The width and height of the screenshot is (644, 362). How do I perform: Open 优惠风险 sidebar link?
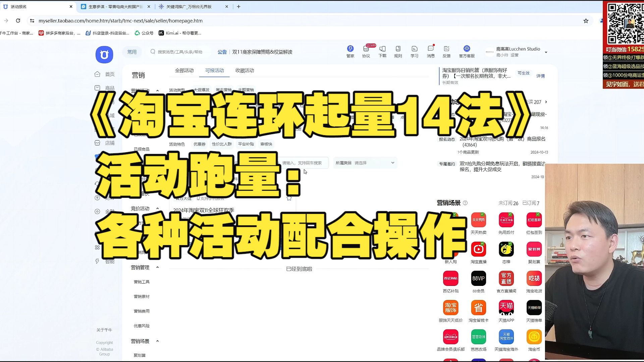tap(142, 326)
